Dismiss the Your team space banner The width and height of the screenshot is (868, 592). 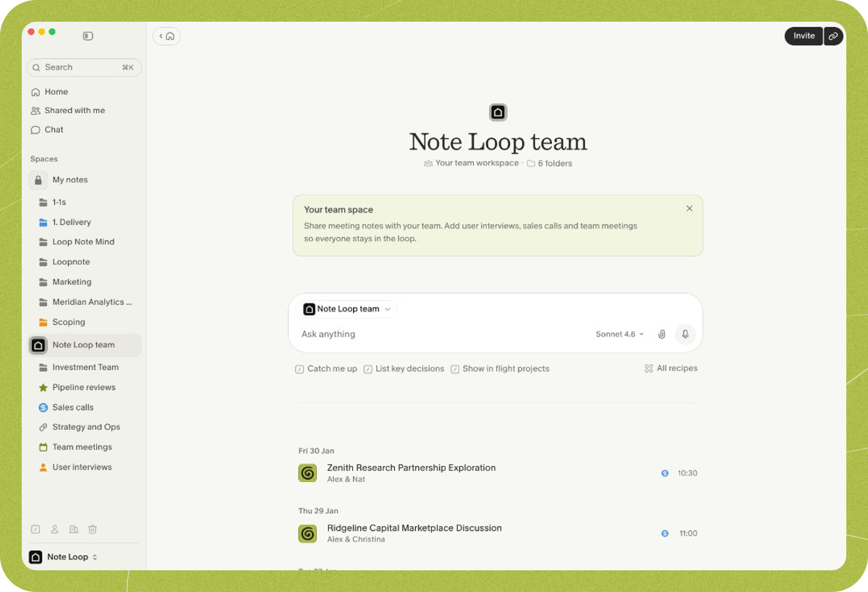tap(689, 208)
